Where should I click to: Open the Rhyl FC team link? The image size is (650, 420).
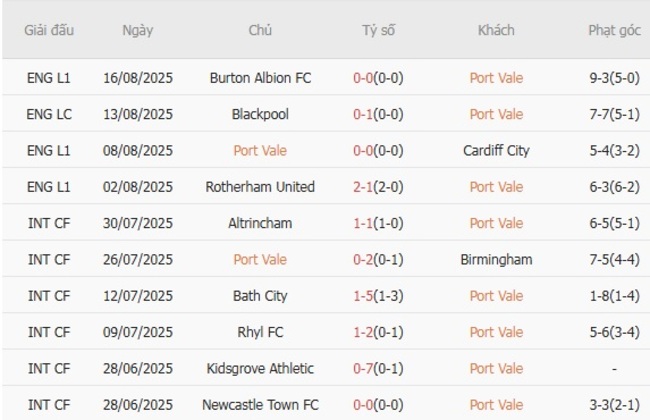pyautogui.click(x=260, y=332)
